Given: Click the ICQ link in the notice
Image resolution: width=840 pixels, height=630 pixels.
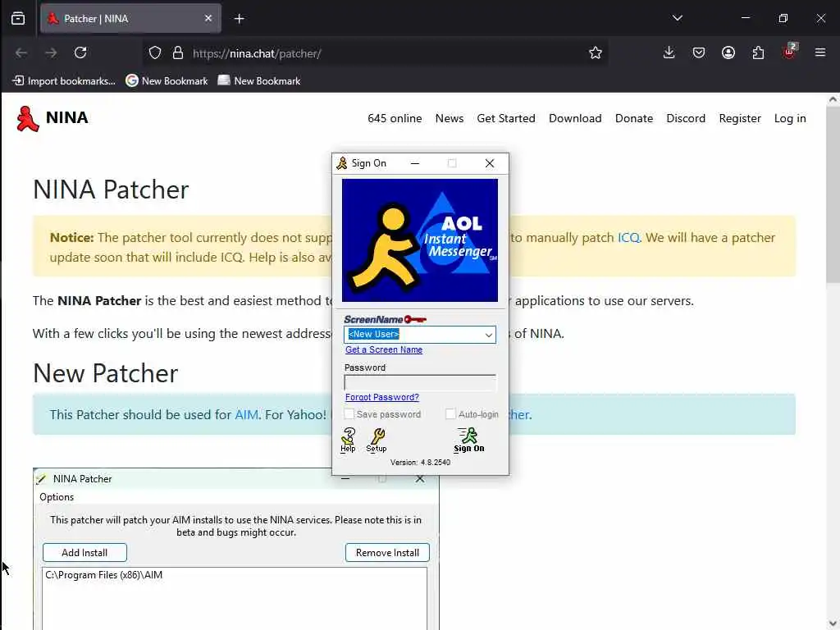Looking at the screenshot, I should pos(628,237).
